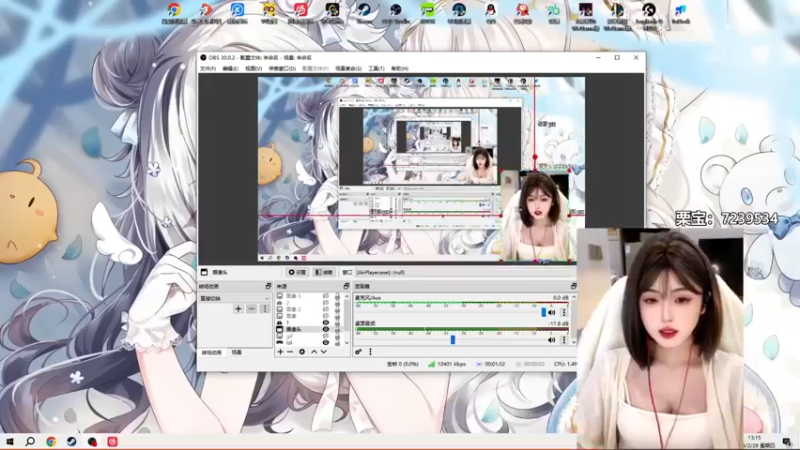Image resolution: width=800 pixels, height=450 pixels.
Task: Remove selected source with minus icon
Action: point(290,352)
